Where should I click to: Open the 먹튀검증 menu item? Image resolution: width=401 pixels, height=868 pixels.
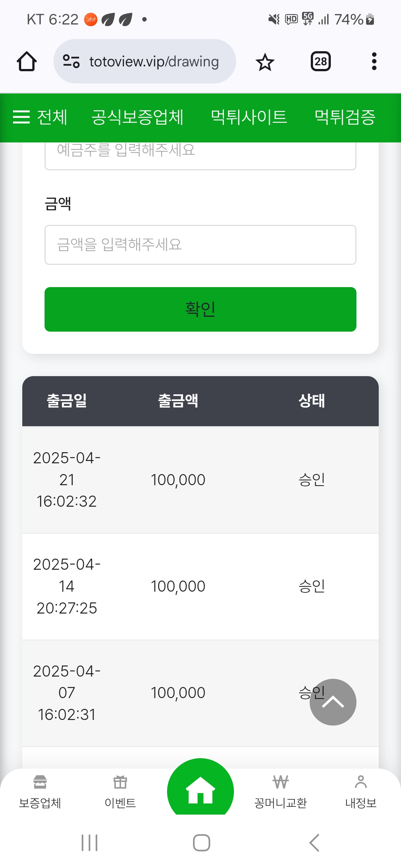pos(345,117)
